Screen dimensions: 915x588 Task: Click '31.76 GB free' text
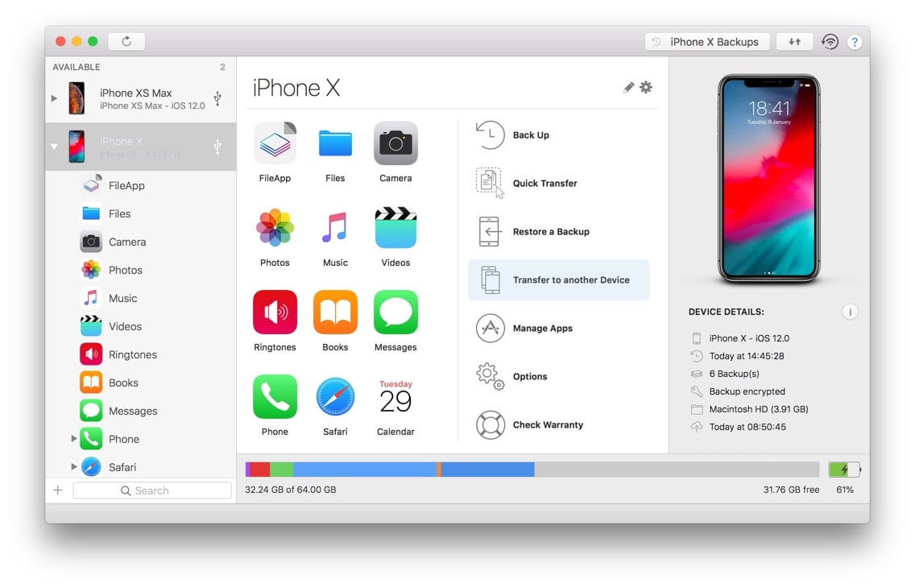pyautogui.click(x=791, y=490)
